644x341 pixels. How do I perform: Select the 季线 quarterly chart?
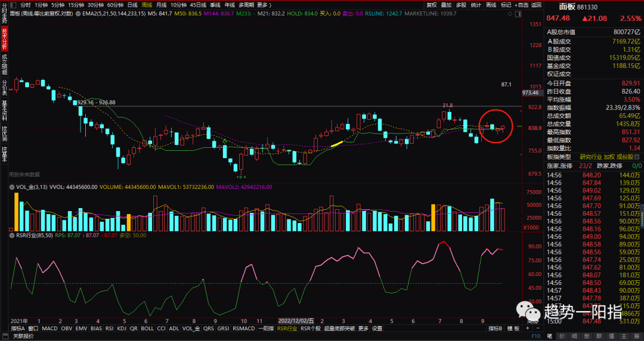[x=215, y=5]
